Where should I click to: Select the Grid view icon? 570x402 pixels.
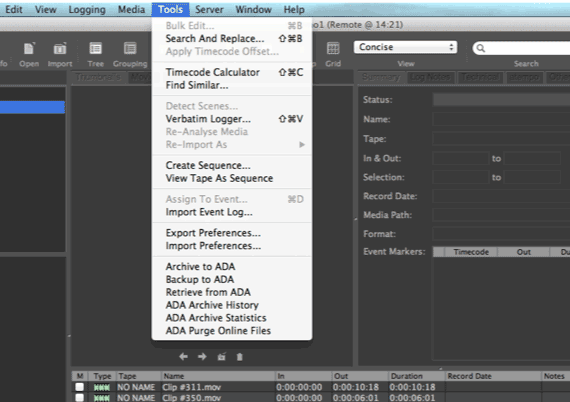[x=333, y=48]
